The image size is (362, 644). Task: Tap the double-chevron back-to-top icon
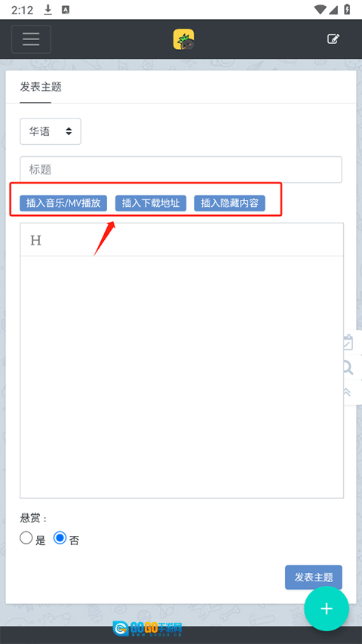pyautogui.click(x=347, y=392)
